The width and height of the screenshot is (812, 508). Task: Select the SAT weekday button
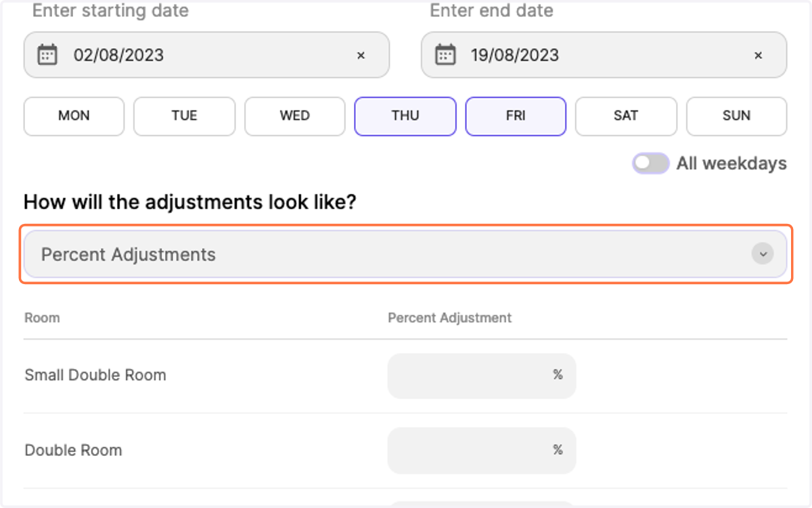[x=626, y=116]
